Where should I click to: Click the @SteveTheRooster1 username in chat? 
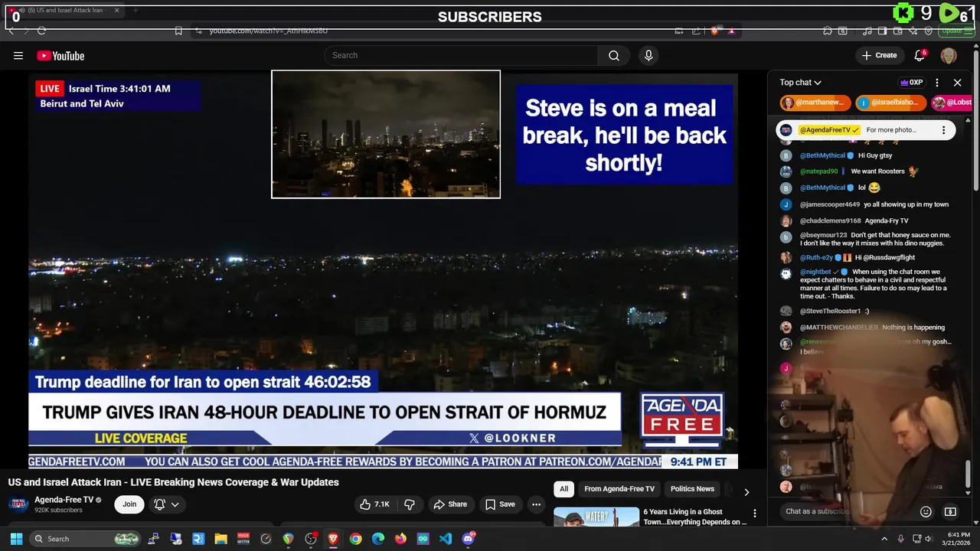coord(830,311)
